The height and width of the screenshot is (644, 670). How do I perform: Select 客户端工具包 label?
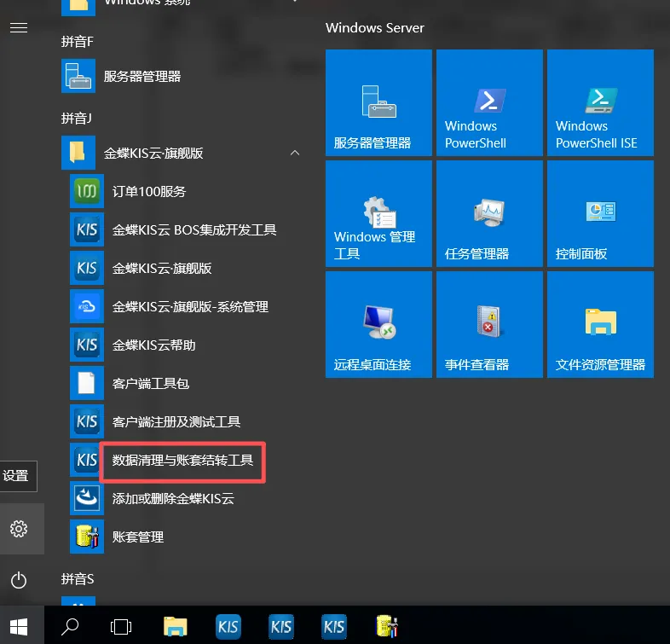point(150,384)
